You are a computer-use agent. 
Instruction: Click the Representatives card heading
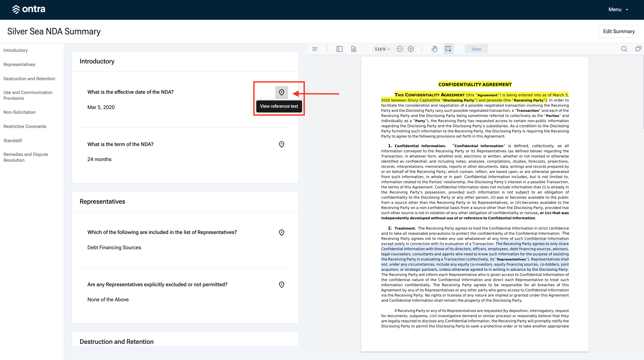tap(102, 202)
